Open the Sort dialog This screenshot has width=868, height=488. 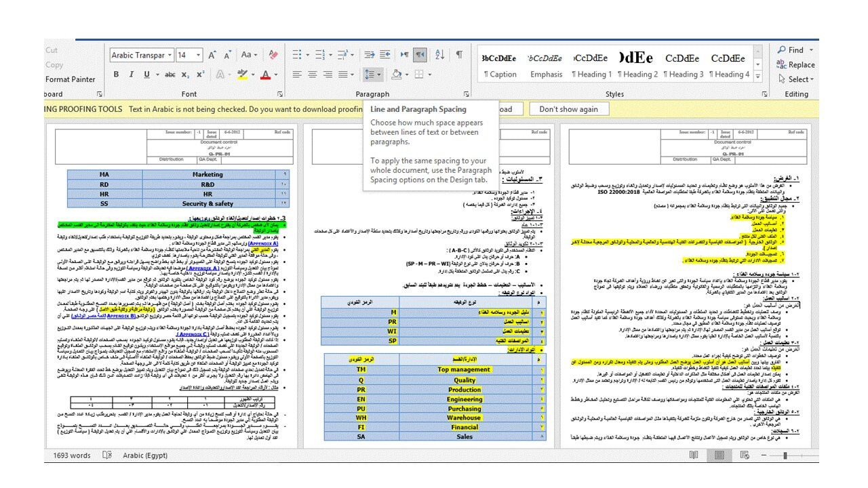click(439, 54)
